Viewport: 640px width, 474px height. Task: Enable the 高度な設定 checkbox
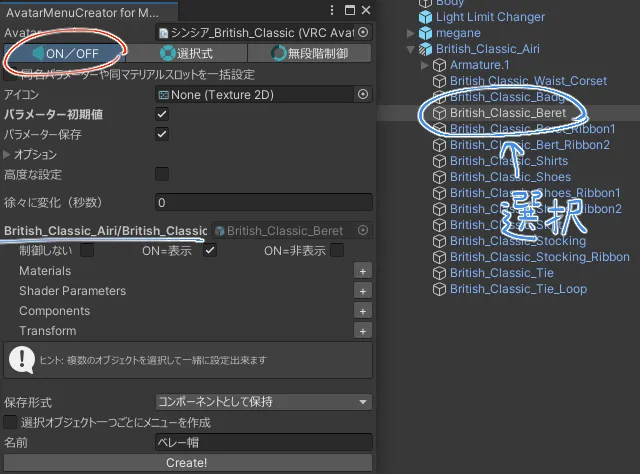click(162, 174)
